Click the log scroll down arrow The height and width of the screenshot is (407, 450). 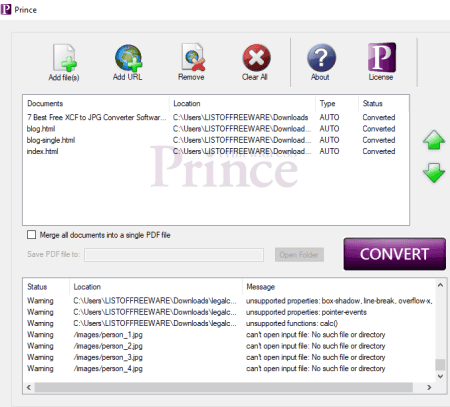(x=440, y=376)
